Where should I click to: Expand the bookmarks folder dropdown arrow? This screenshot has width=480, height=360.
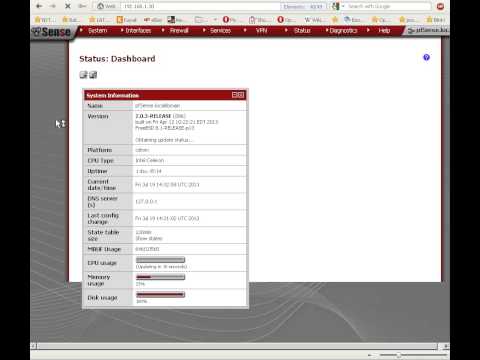[x=215, y=20]
